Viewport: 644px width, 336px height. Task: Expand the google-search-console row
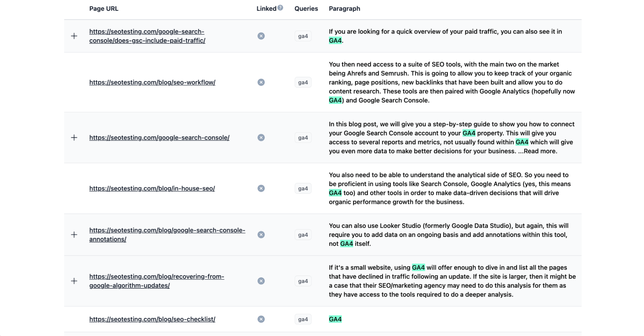pyautogui.click(x=74, y=137)
